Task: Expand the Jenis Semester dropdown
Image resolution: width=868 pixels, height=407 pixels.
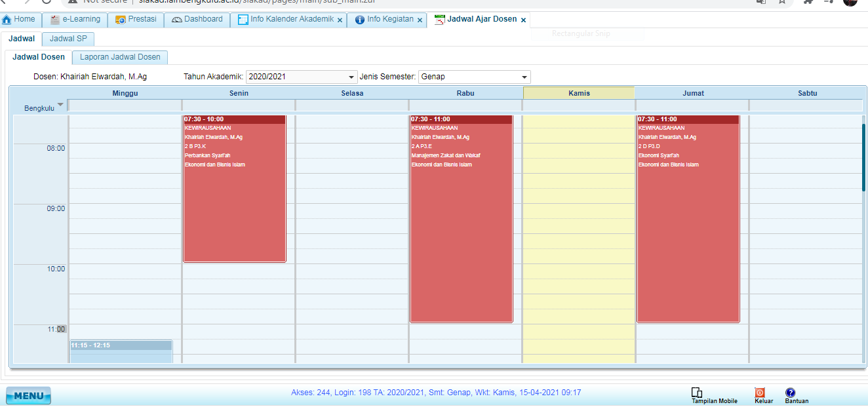Action: (x=524, y=77)
